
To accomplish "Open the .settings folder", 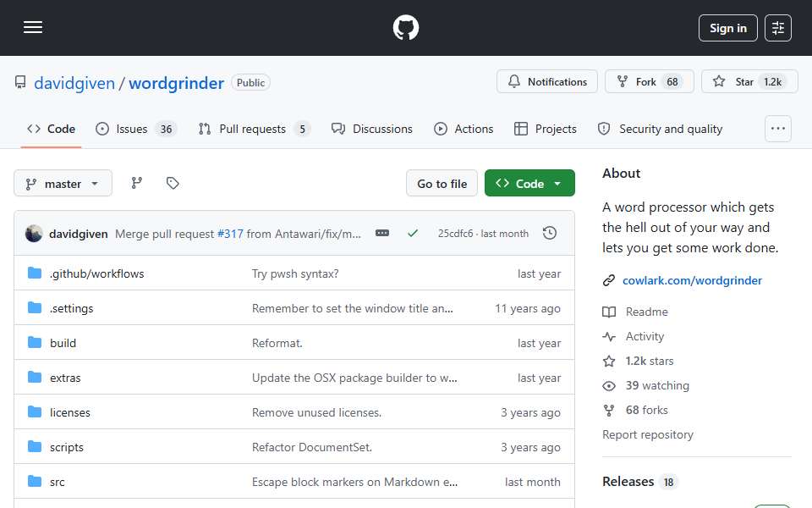I will click(x=71, y=308).
